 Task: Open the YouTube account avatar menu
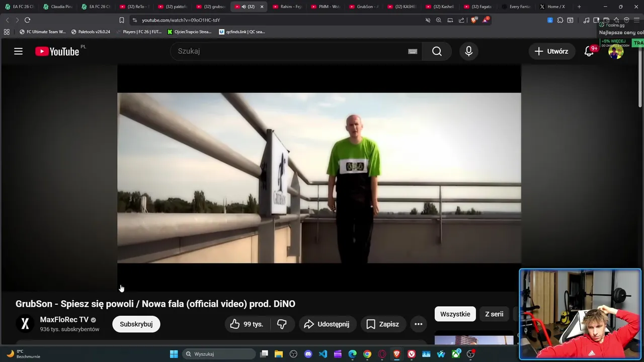click(615, 51)
